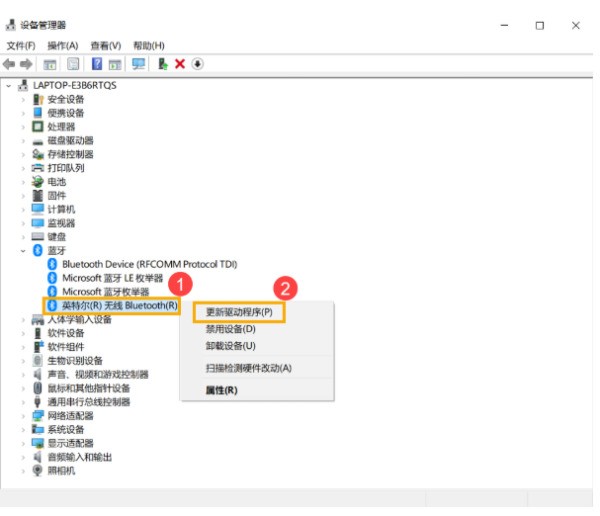Image resolution: width=600 pixels, height=516 pixels.
Task: Click the 显示适配器 display adapter icon
Action: (x=38, y=443)
